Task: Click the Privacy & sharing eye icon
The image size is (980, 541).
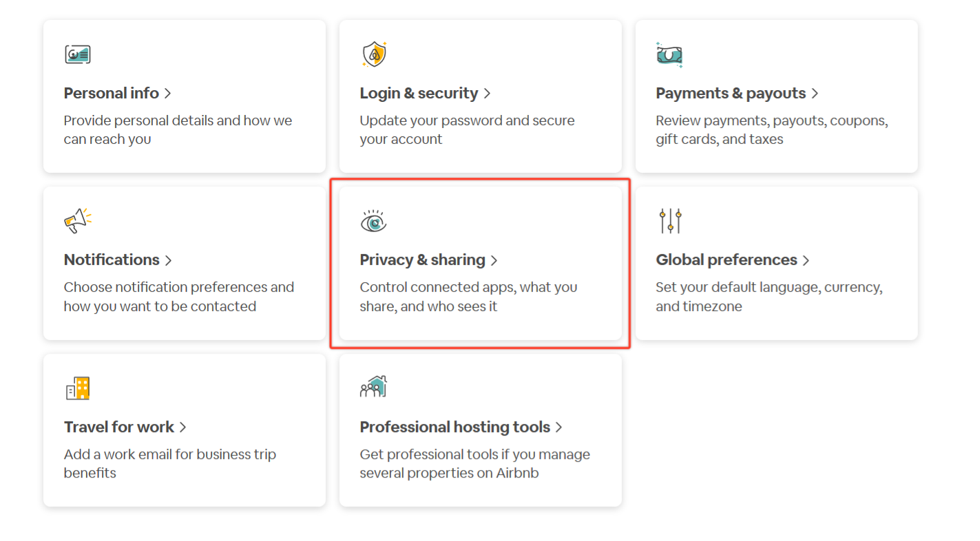Action: [x=373, y=221]
